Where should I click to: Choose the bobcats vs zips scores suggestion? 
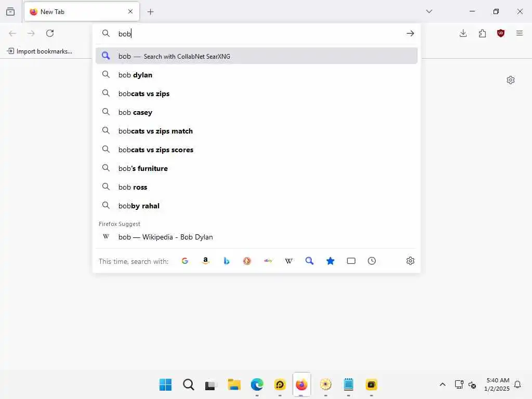pyautogui.click(x=257, y=150)
